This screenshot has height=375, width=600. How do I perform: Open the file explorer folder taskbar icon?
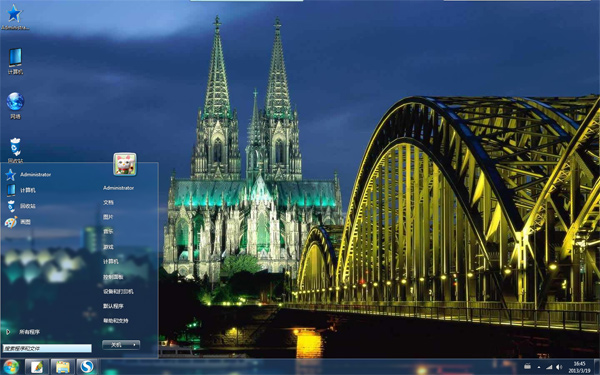[x=62, y=367]
